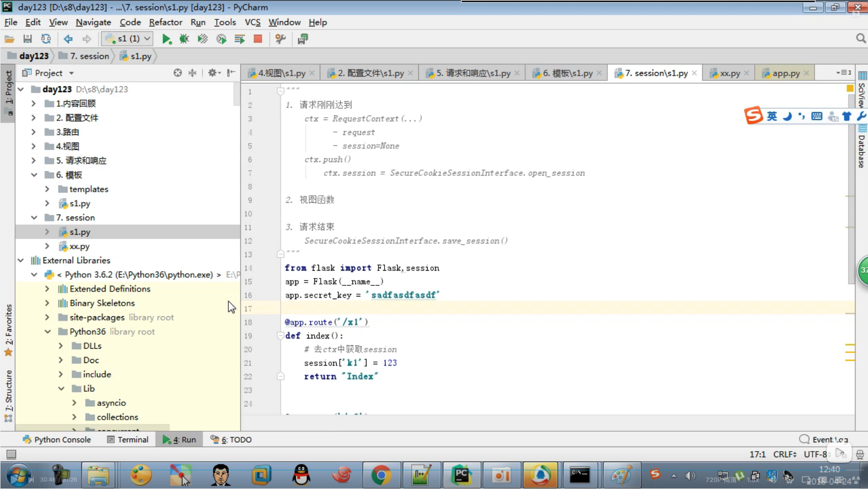This screenshot has height=489, width=868.
Task: Run the s1 (1) configuration
Action: pos(166,39)
